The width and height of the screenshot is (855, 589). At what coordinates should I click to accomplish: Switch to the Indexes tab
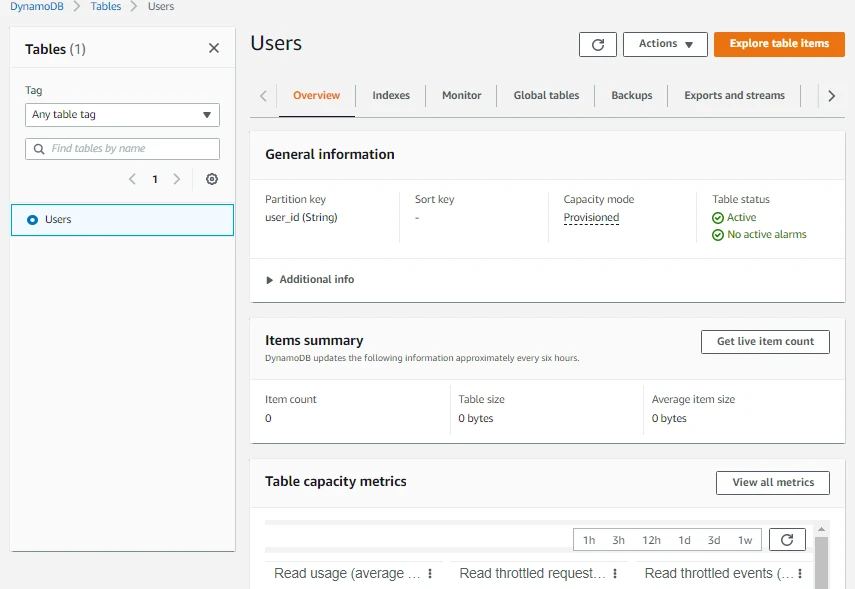391,96
